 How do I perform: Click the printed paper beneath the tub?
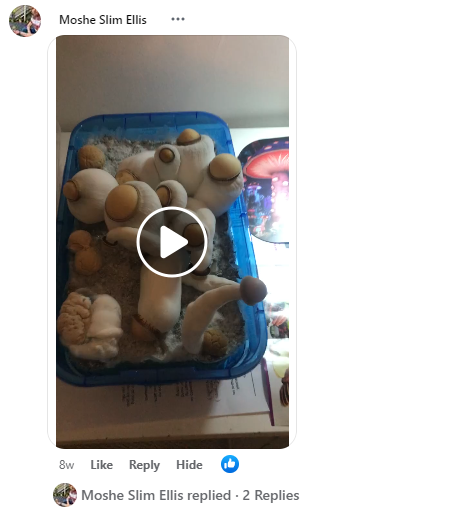tap(187, 398)
